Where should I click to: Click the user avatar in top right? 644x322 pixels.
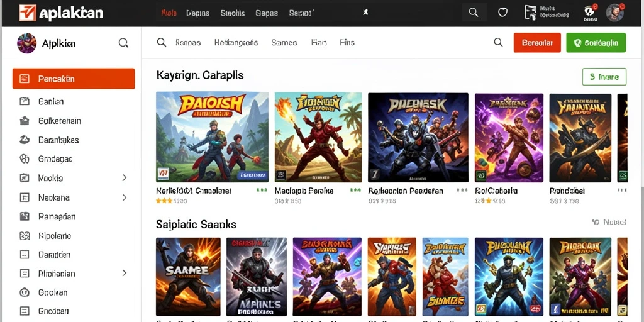[615, 13]
